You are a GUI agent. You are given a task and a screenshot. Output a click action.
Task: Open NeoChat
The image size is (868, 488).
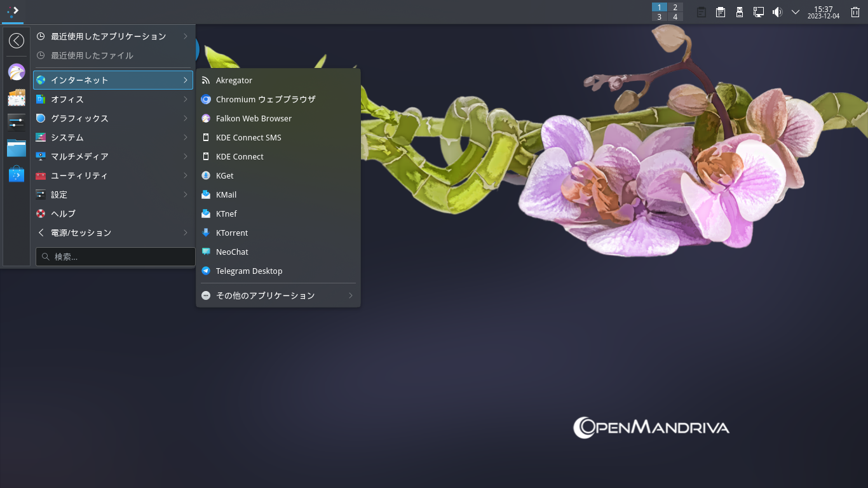[278, 252]
